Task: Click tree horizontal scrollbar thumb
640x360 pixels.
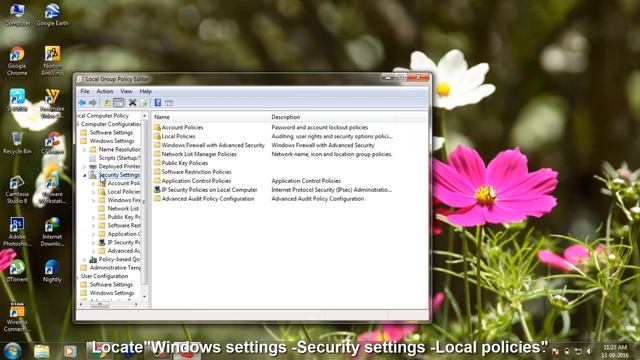Action: (100, 304)
